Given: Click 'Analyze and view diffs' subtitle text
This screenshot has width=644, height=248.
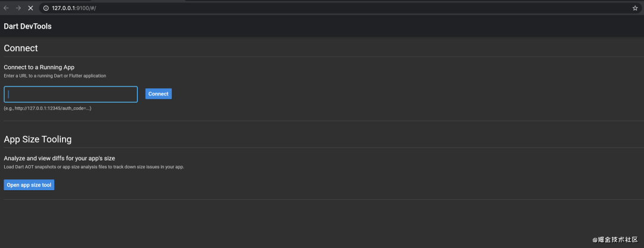Looking at the screenshot, I should coord(59,158).
